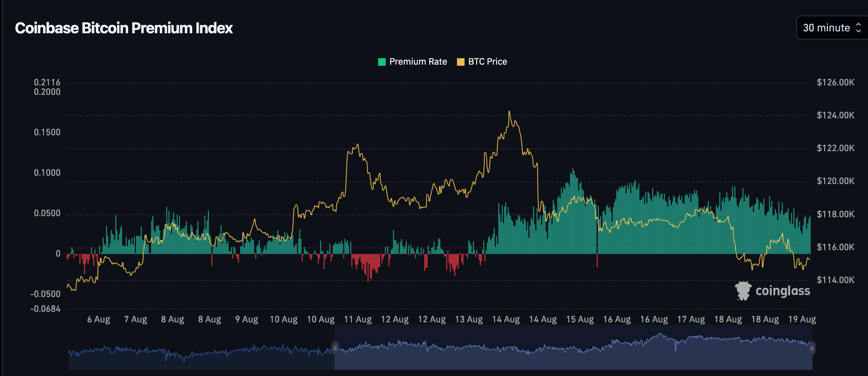Click the BTC price peak near 14 Aug
Viewport: 868px width, 376px height.
[509, 111]
